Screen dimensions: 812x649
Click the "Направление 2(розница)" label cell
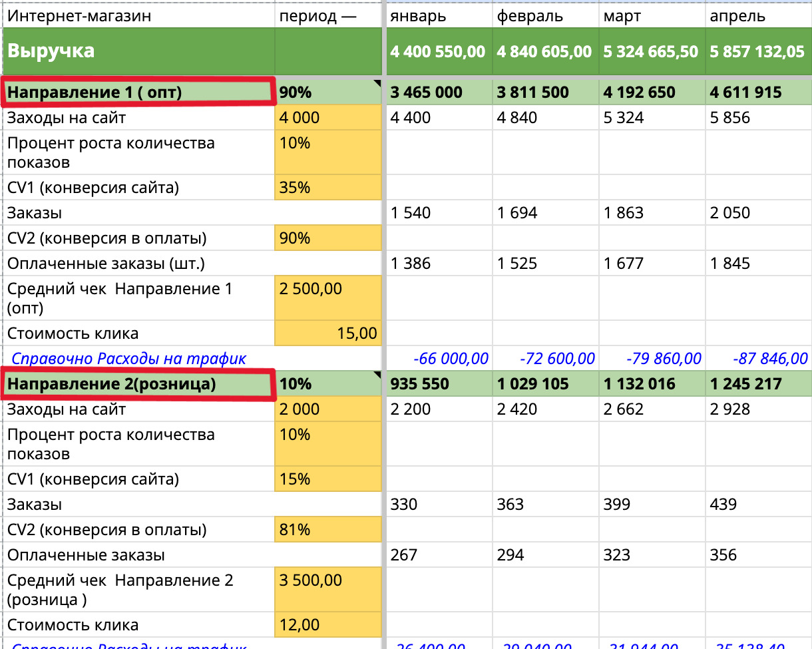pos(138,384)
